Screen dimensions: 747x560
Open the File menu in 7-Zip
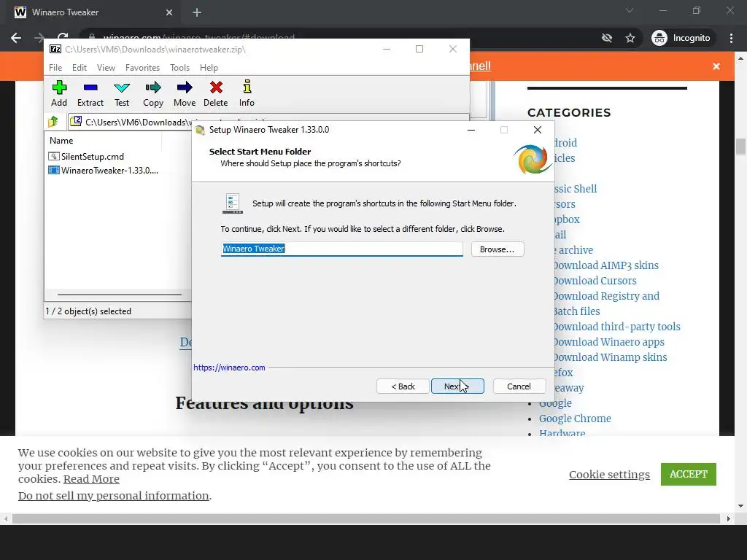pos(55,68)
